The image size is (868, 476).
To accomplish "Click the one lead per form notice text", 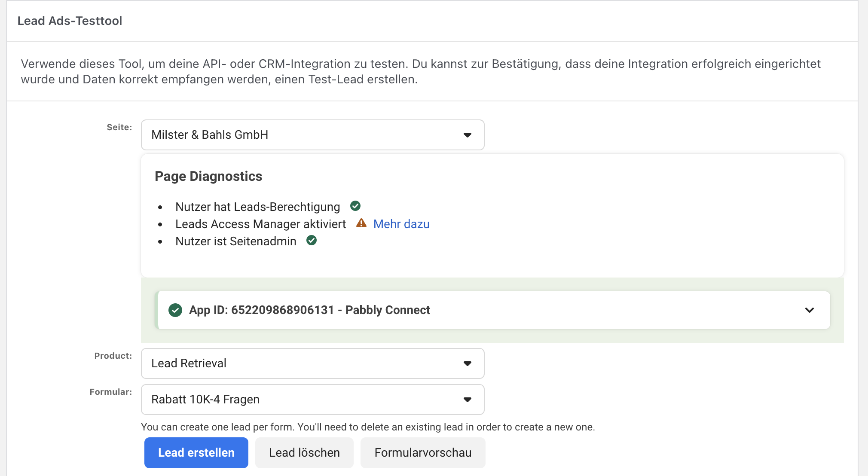I will coord(368,427).
